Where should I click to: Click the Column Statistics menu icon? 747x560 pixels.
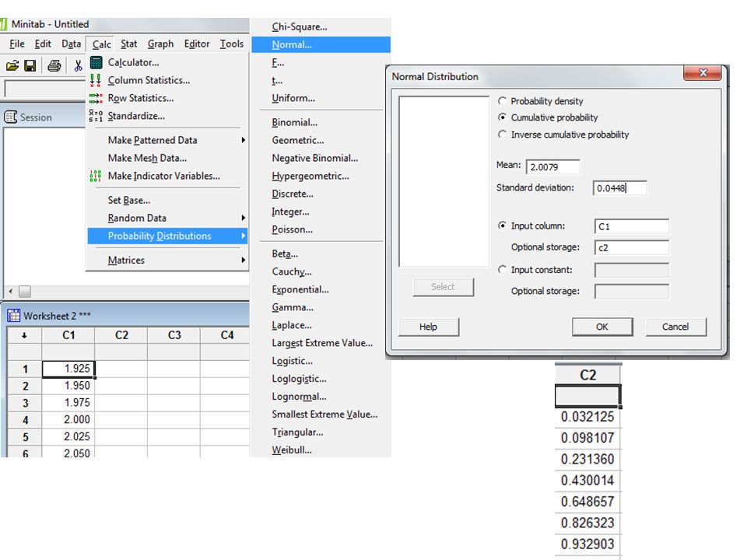click(96, 80)
